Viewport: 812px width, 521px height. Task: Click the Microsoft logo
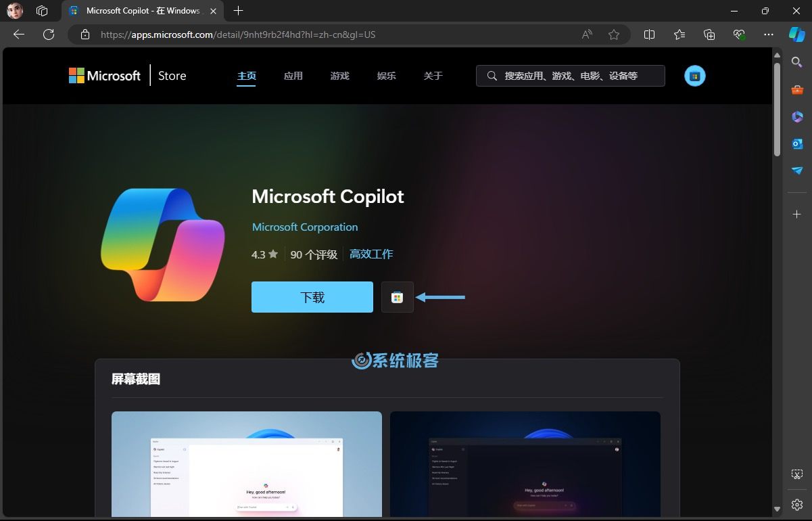point(105,76)
